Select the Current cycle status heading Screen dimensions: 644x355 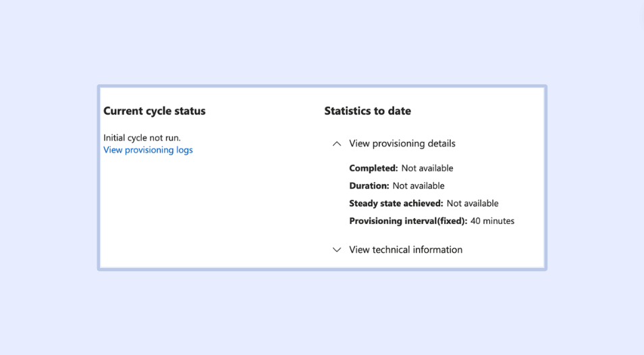click(154, 111)
